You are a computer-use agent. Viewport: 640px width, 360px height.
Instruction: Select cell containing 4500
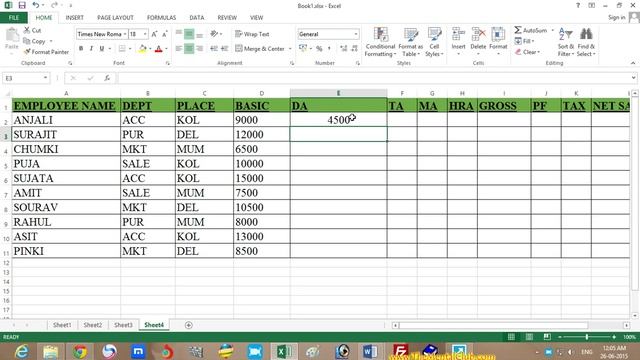pos(338,120)
